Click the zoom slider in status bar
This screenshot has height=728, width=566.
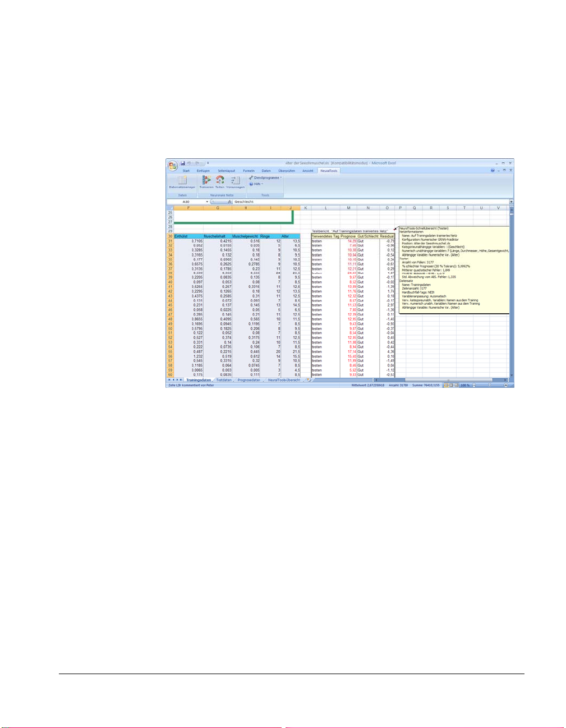(489, 385)
